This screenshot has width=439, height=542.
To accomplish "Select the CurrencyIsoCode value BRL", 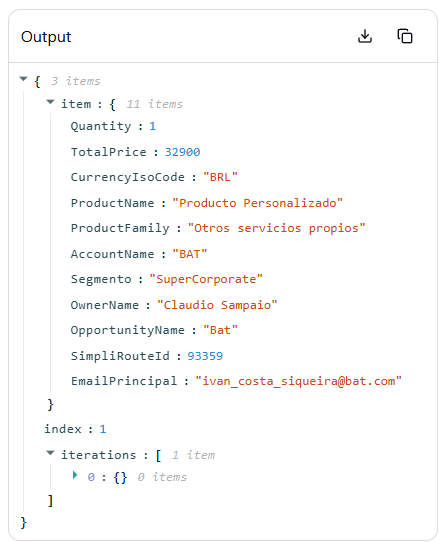I will 220,177.
